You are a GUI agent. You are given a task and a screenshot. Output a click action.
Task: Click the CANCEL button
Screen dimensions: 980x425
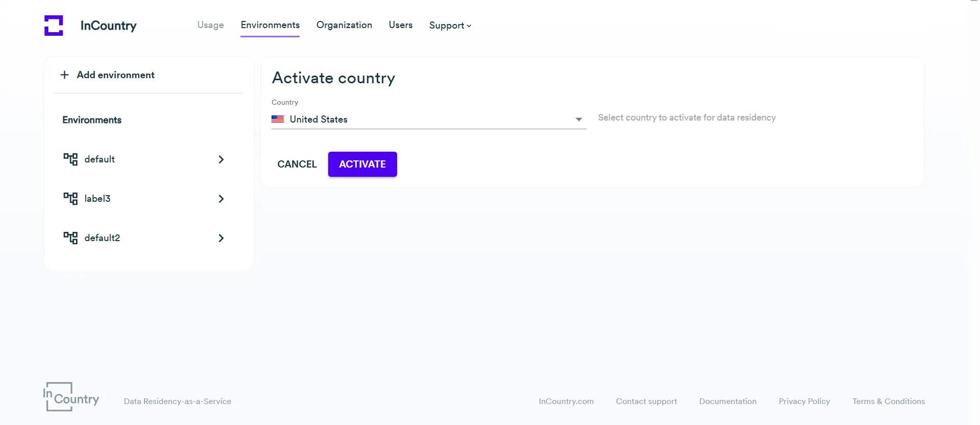click(297, 164)
